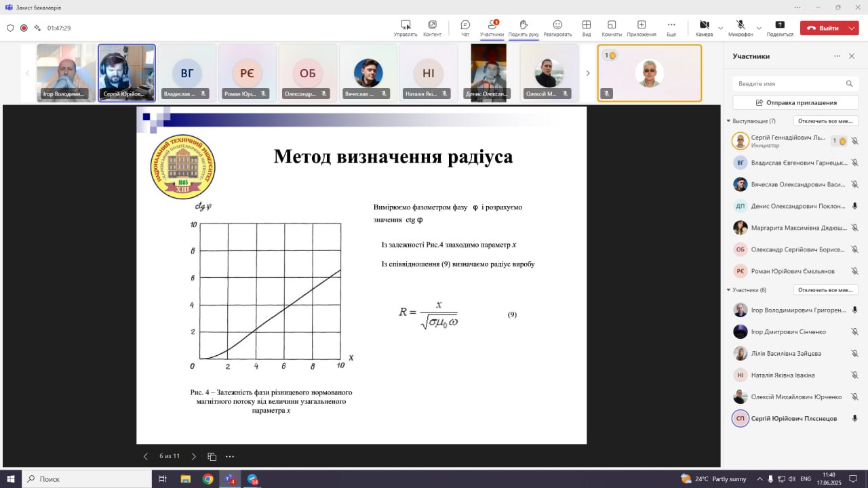Open the Rooms icon in toolbar
The image size is (868, 488).
[611, 25]
